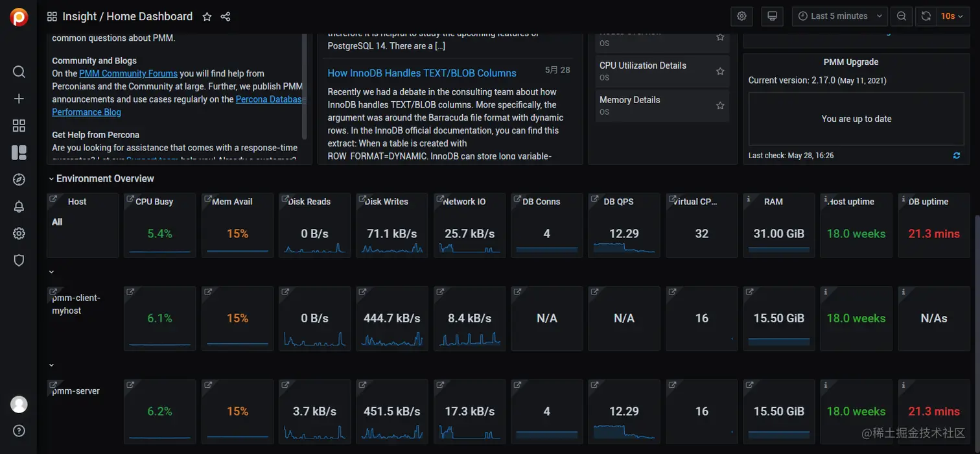The height and width of the screenshot is (454, 980).
Task: Open the How InnoDB Handles TEXT/BLOB Columns article
Action: point(422,73)
